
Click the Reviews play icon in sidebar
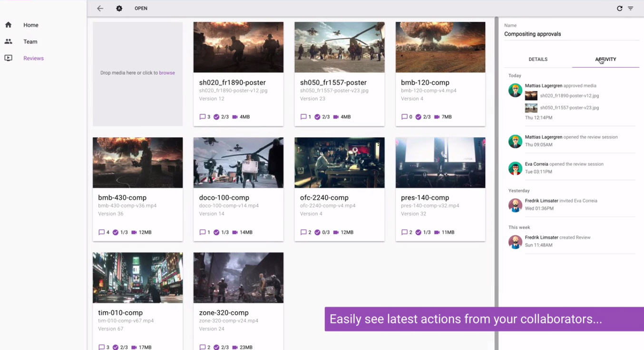tap(9, 58)
